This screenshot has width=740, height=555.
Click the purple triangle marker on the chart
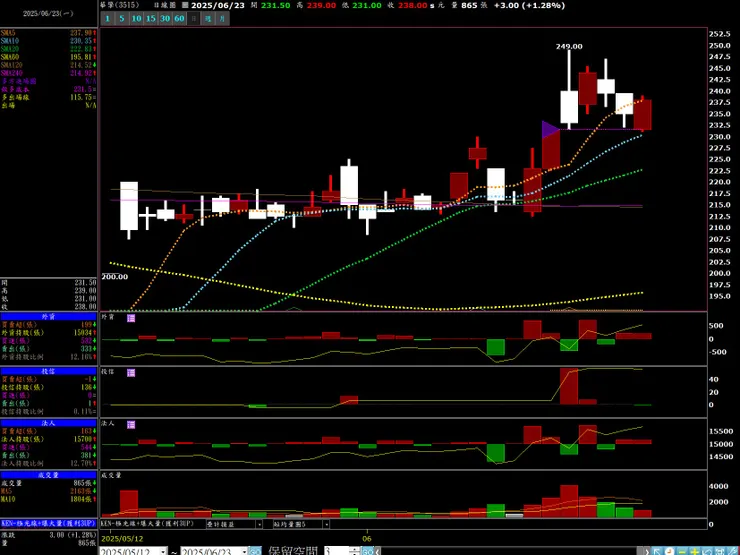(550, 129)
